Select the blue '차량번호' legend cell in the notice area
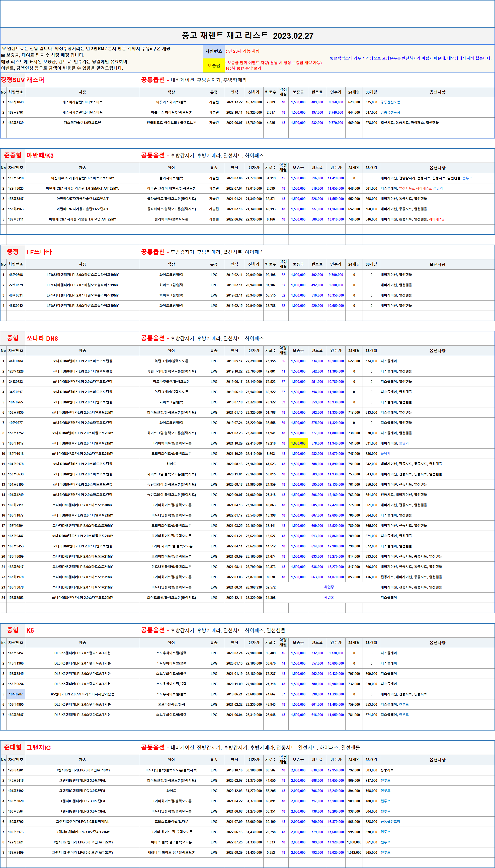Viewport: 495px width, 868px height. pos(214,51)
